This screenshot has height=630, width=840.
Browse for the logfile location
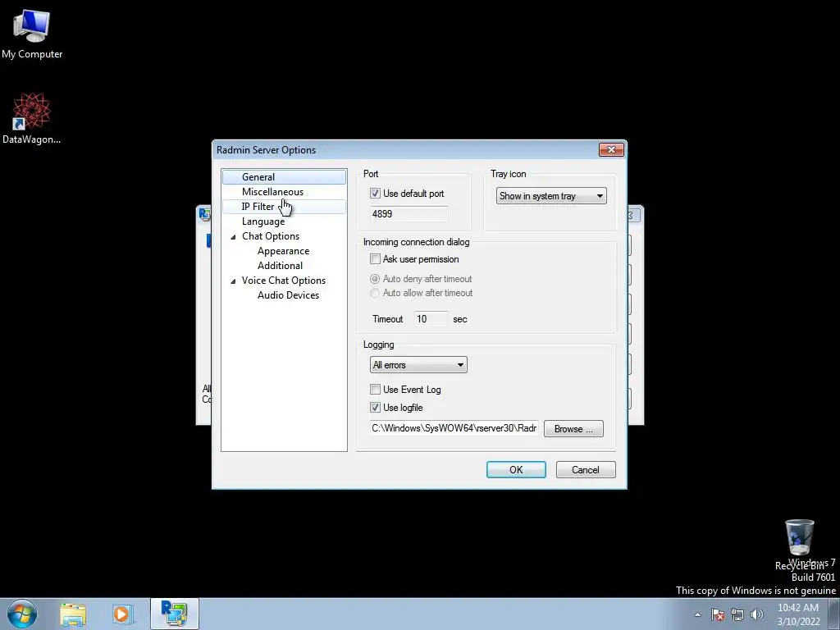pyautogui.click(x=573, y=428)
